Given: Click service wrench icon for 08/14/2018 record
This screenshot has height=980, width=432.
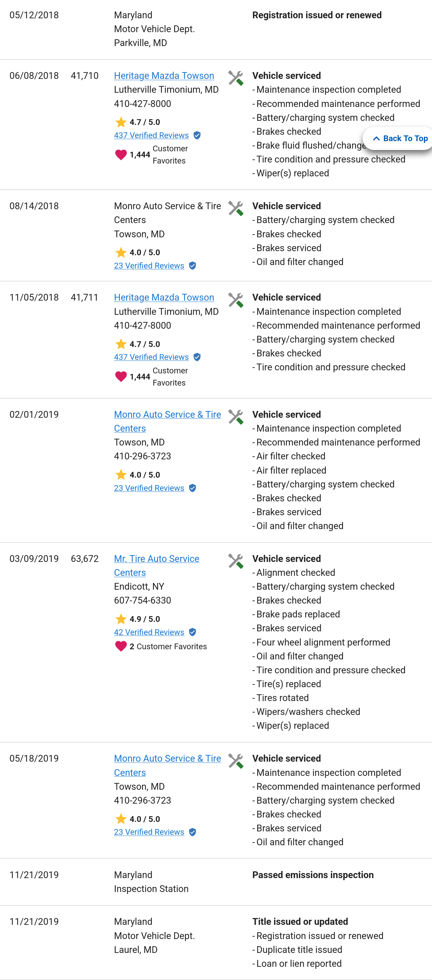Looking at the screenshot, I should pos(236,208).
